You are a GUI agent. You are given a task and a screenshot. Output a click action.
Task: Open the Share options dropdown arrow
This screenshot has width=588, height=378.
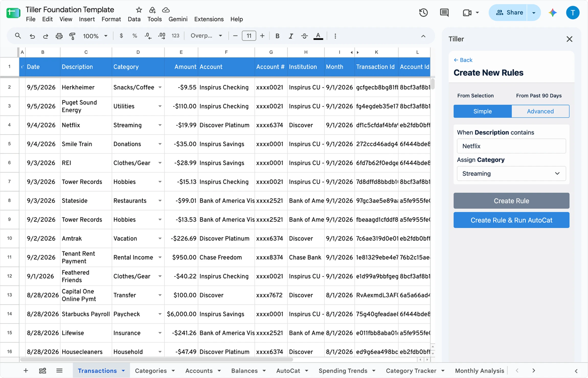pyautogui.click(x=534, y=13)
